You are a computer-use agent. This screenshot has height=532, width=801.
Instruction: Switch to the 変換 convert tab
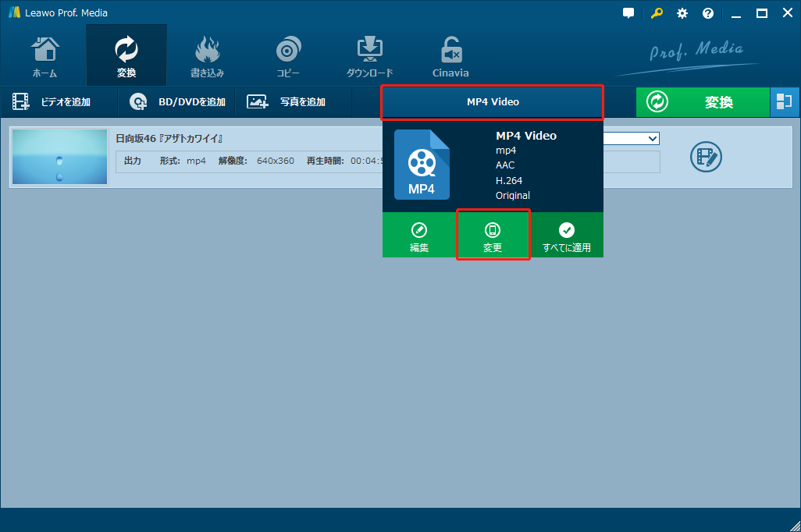126,56
